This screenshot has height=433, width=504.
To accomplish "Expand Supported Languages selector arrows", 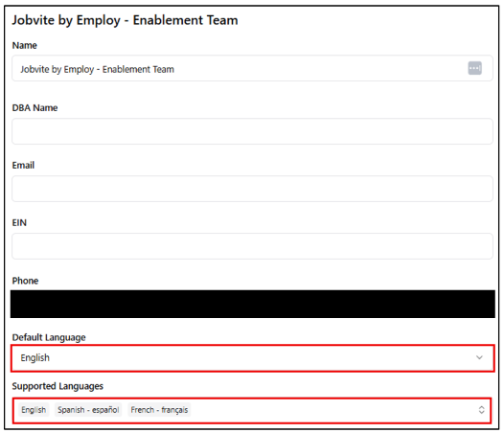I will click(x=481, y=410).
